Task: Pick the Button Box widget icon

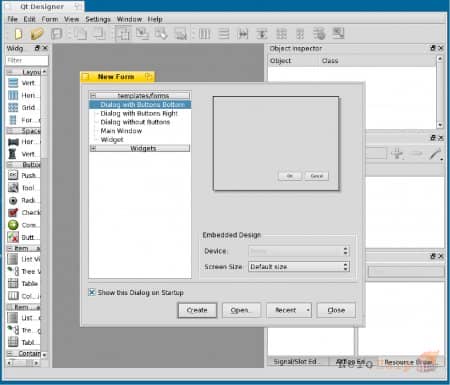Action: [x=13, y=237]
